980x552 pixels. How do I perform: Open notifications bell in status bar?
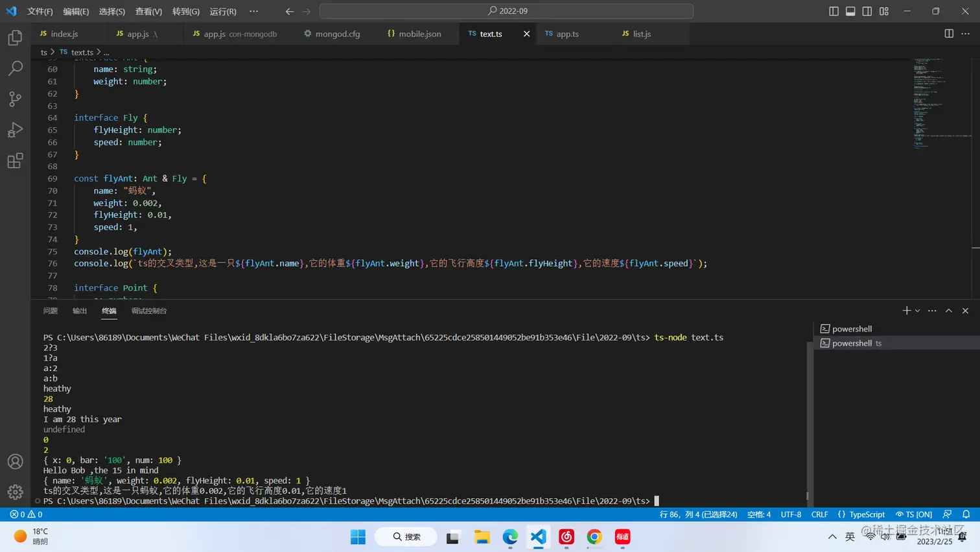966,514
